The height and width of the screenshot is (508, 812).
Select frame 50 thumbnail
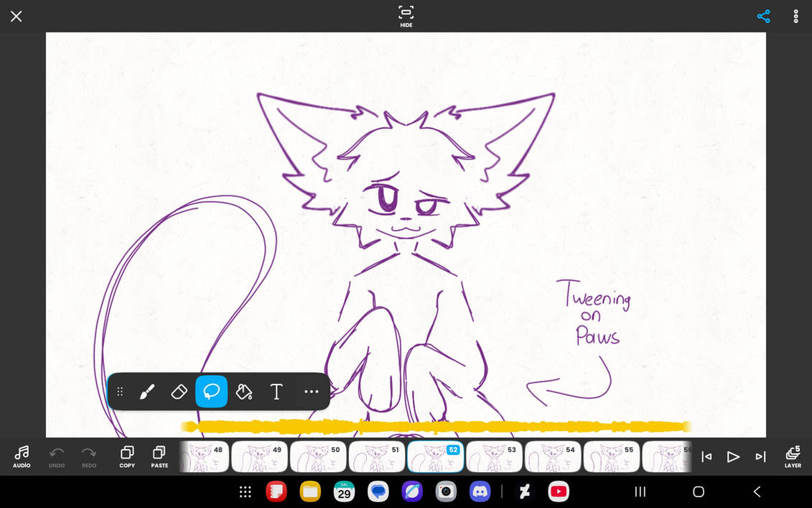(318, 457)
